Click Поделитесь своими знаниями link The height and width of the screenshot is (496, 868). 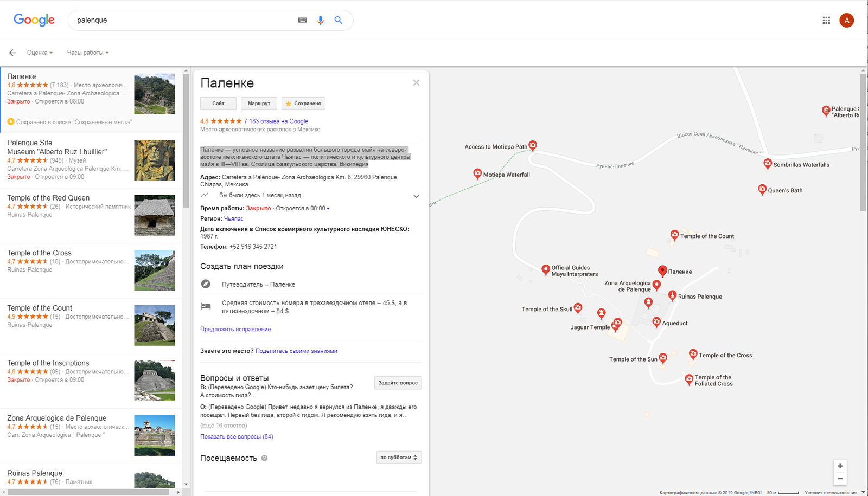(x=296, y=351)
